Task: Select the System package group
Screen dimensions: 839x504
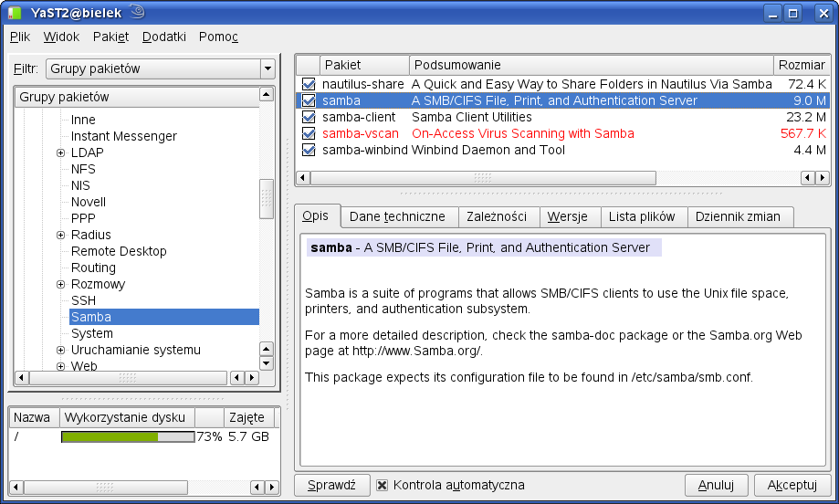Action: point(92,333)
